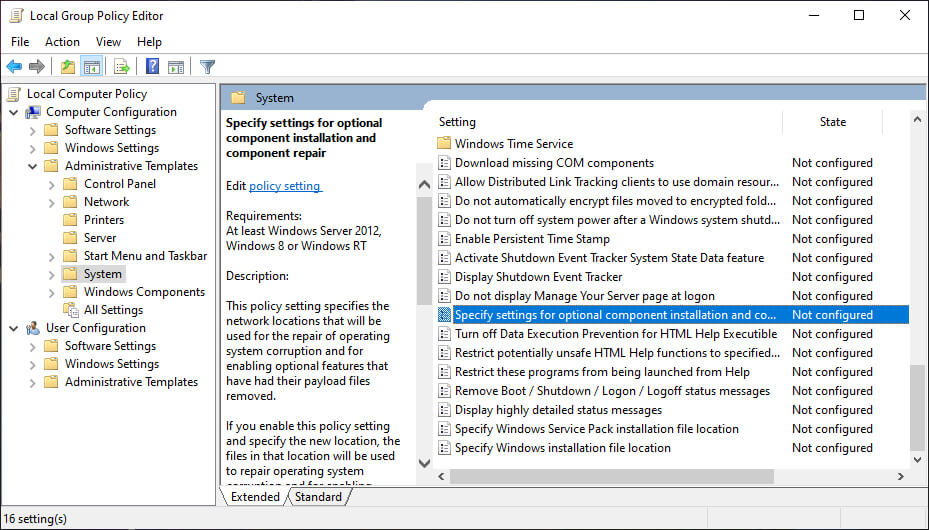The width and height of the screenshot is (929, 530).
Task: Open the Action menu
Action: pos(62,42)
